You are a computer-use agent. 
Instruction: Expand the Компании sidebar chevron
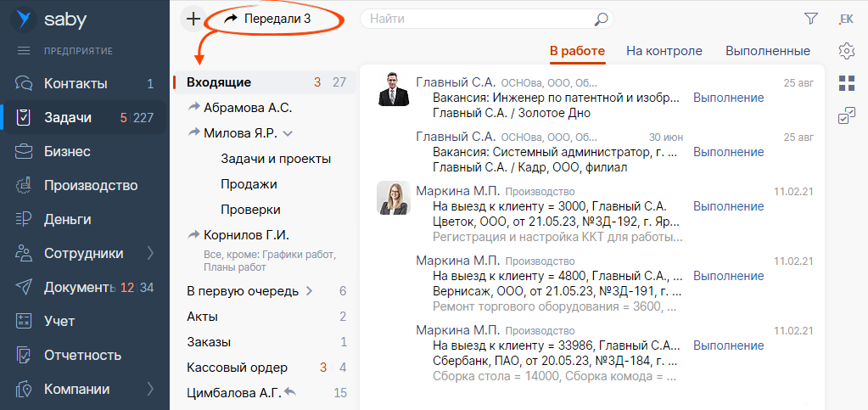[x=150, y=389]
